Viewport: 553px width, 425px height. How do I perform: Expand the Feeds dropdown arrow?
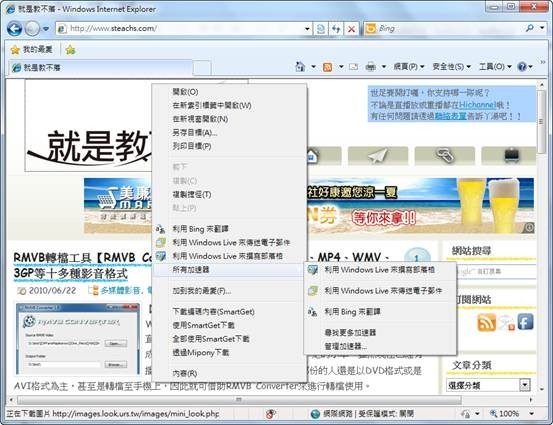click(x=341, y=66)
